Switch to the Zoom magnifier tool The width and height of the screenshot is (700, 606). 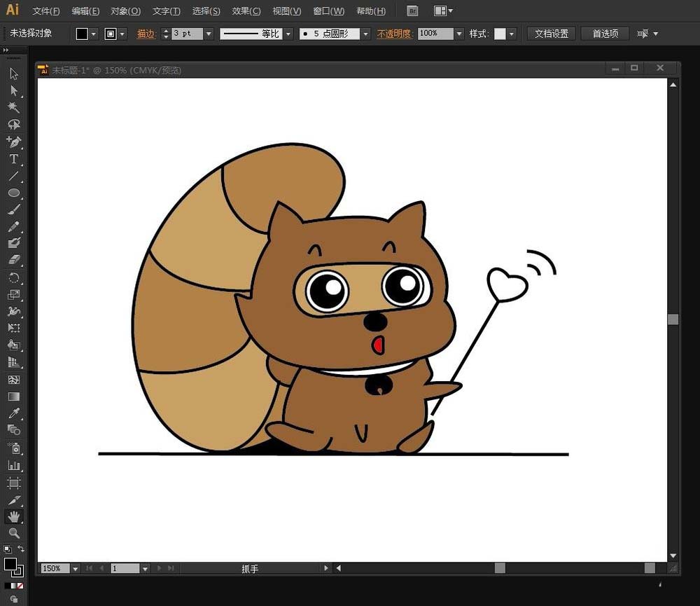coord(13,533)
